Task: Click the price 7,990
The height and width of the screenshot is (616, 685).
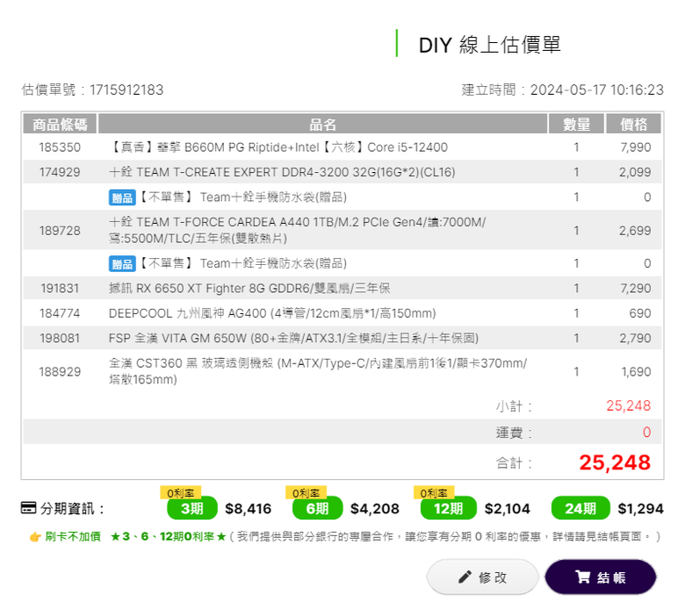Action: (636, 147)
